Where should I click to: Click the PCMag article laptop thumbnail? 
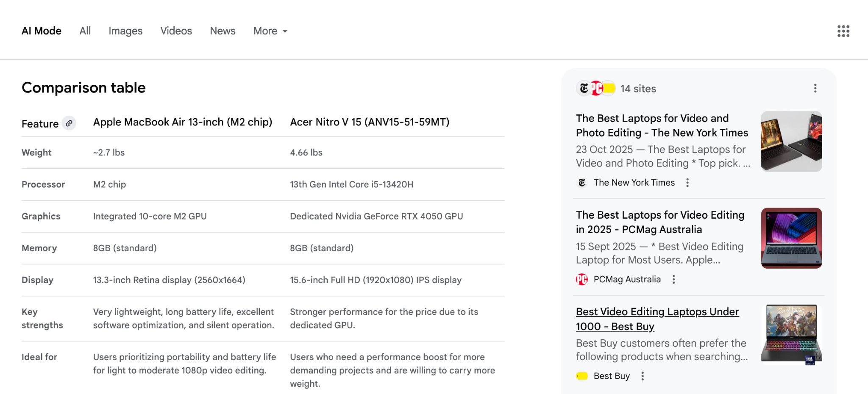pos(791,238)
